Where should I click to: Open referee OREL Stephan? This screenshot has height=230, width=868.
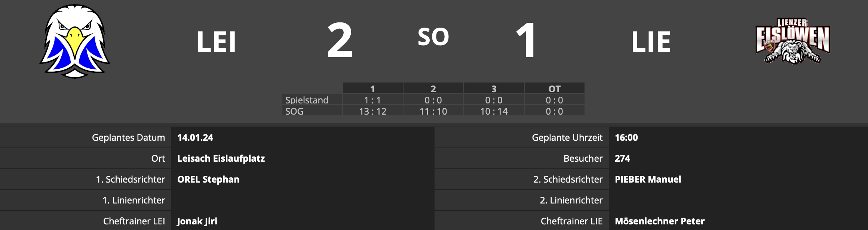208,179
